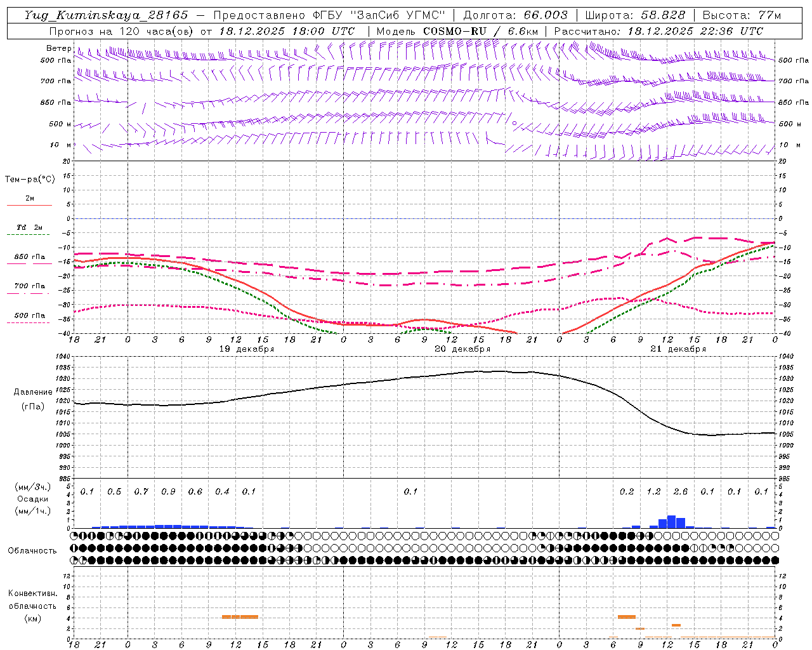Select the provider text ФГБУ "ЗапСиб УГМС"
Screen dimensions: 812x650
[379, 15]
